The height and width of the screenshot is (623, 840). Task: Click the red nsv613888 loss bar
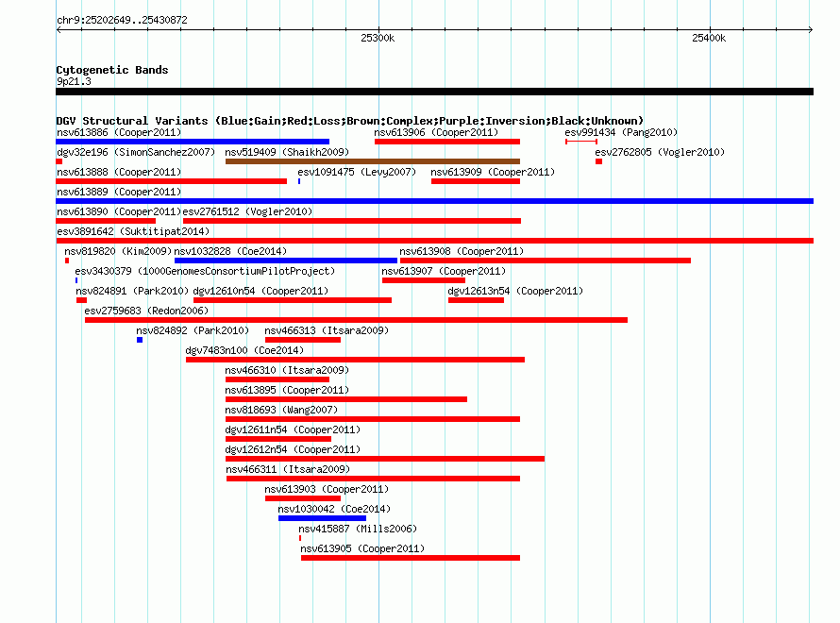point(172,181)
